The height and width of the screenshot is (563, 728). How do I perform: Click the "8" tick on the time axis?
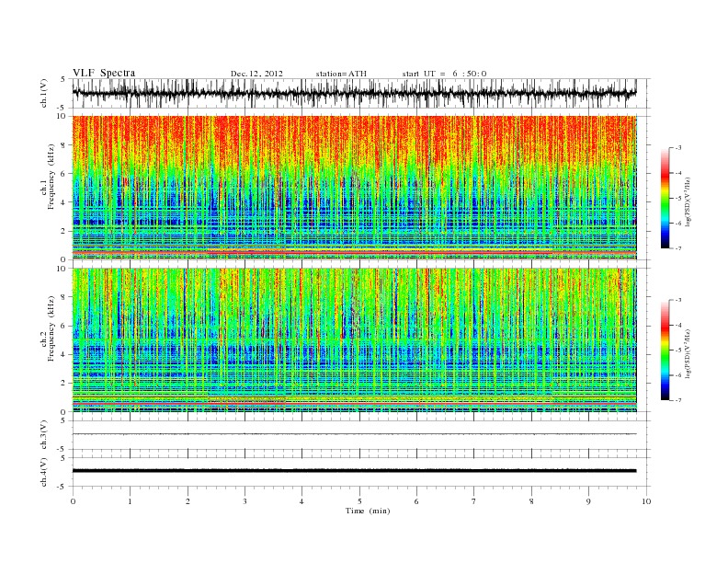point(531,501)
